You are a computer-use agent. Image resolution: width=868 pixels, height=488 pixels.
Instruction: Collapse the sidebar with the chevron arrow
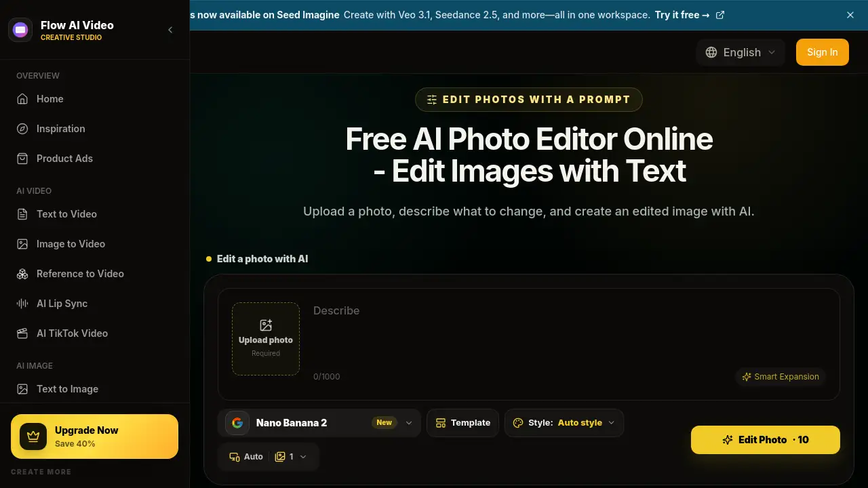[x=170, y=30]
